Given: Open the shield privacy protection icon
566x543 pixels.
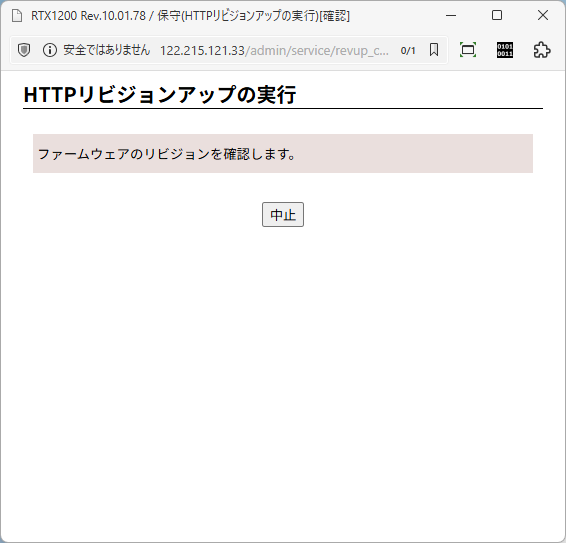Looking at the screenshot, I should pos(24,50).
